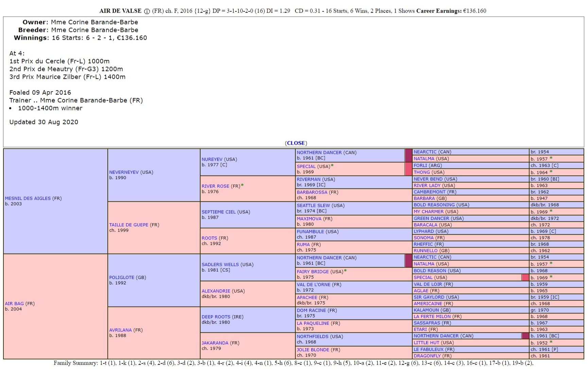The image size is (588, 371).
Task: Click maroon inbreeding marker beside NUREYEV's NORTHERN DANCER
Action: 408,155
